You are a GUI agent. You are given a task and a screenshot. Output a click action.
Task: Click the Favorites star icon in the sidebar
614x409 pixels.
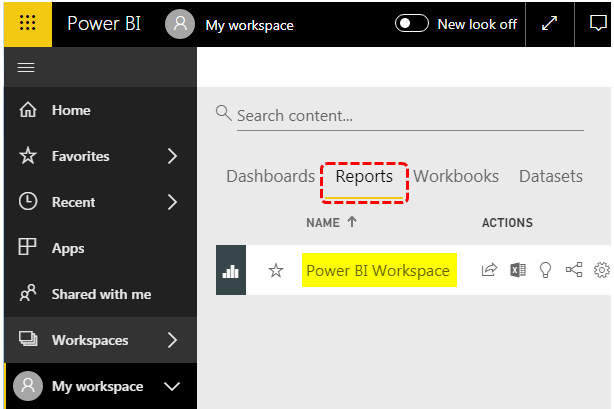click(28, 156)
